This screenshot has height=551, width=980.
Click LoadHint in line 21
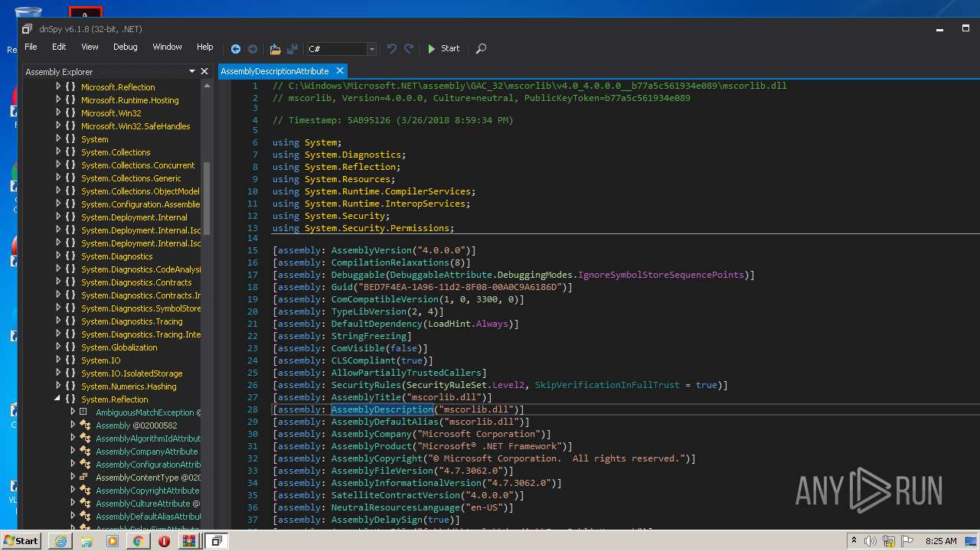(449, 324)
